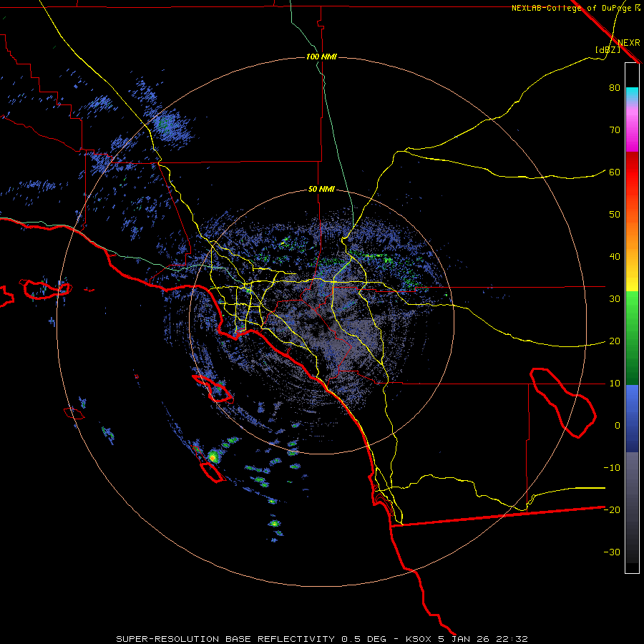Click the NEXR label in upper right

coord(629,43)
